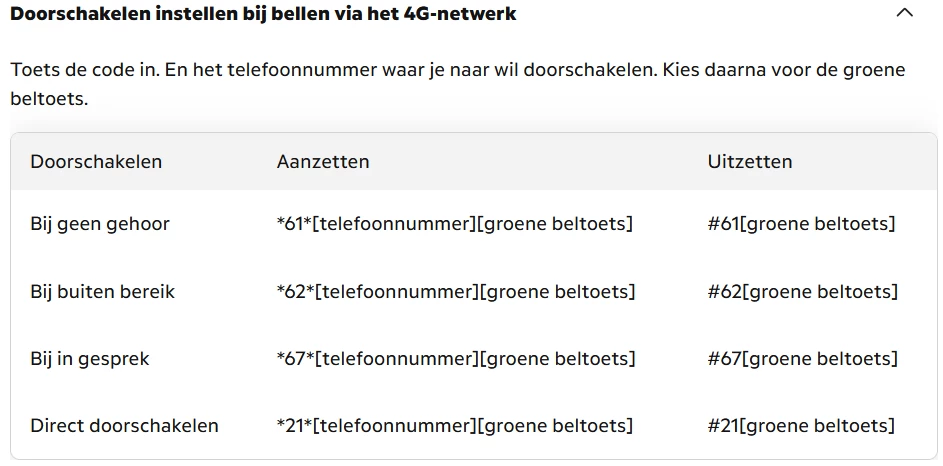Select the 'Bij geen gehoor' row label
The image size is (943, 466).
point(100,224)
